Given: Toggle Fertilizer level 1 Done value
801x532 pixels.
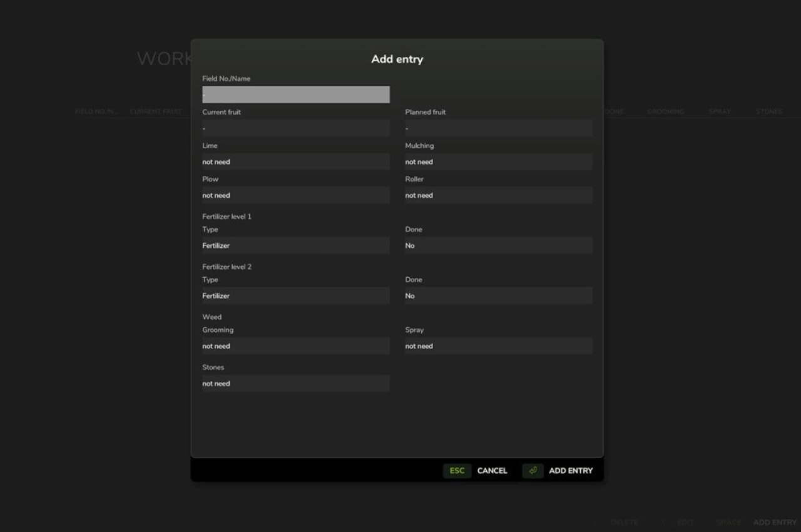Looking at the screenshot, I should point(498,246).
